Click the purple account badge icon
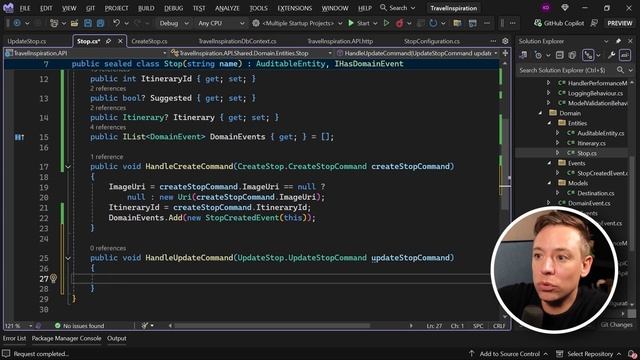 [546, 8]
